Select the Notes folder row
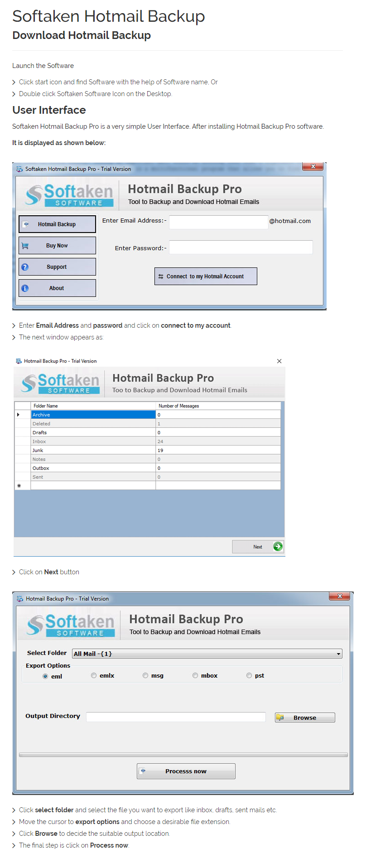The image size is (366, 868). [x=148, y=459]
